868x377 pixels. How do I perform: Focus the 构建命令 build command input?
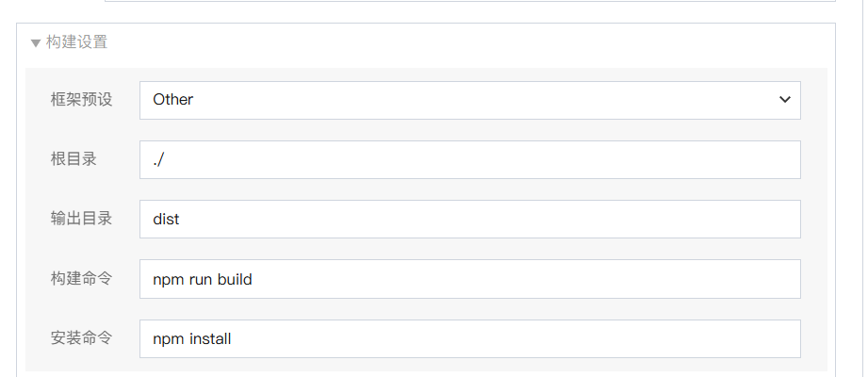pos(469,279)
